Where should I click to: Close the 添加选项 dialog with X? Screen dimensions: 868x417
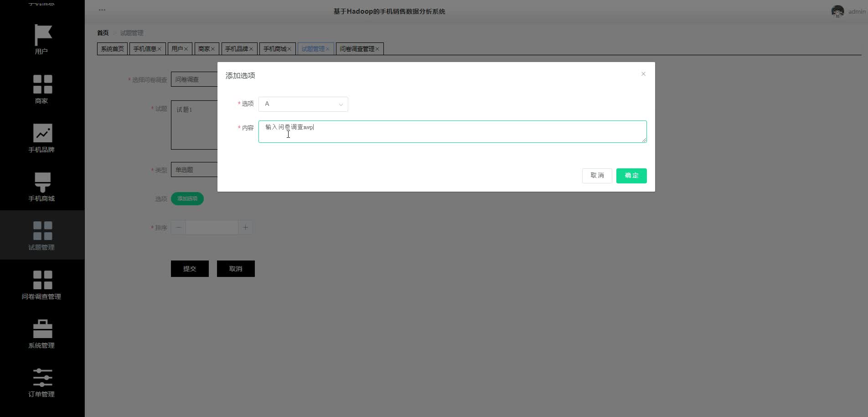click(643, 74)
